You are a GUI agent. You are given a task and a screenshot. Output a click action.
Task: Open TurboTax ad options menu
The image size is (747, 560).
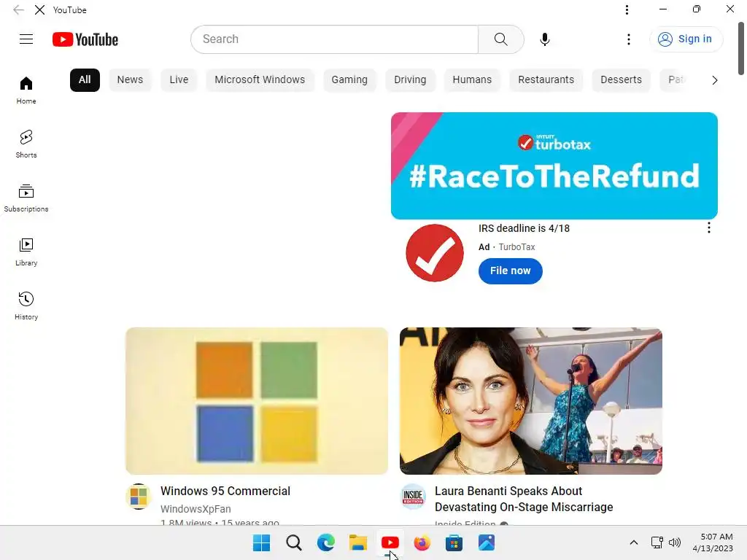point(709,227)
